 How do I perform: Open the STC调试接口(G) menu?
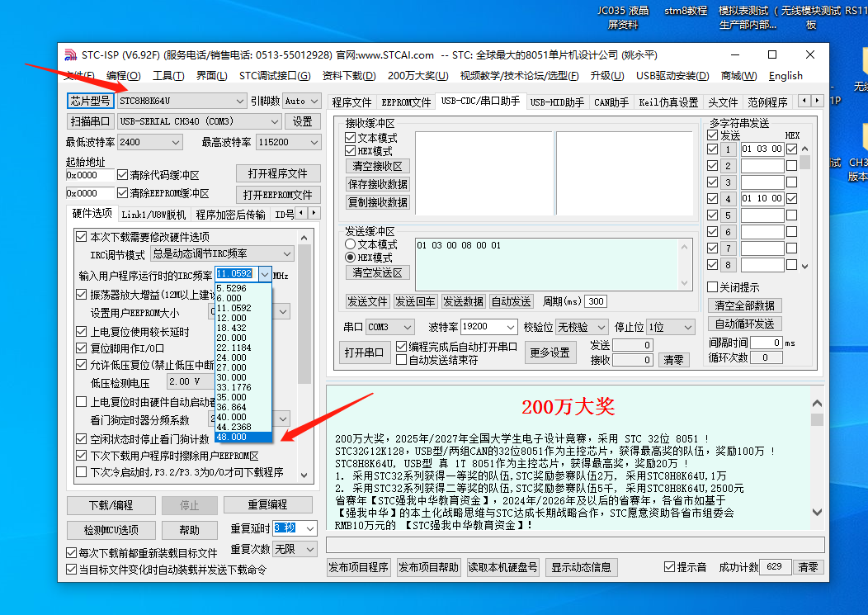[x=275, y=76]
